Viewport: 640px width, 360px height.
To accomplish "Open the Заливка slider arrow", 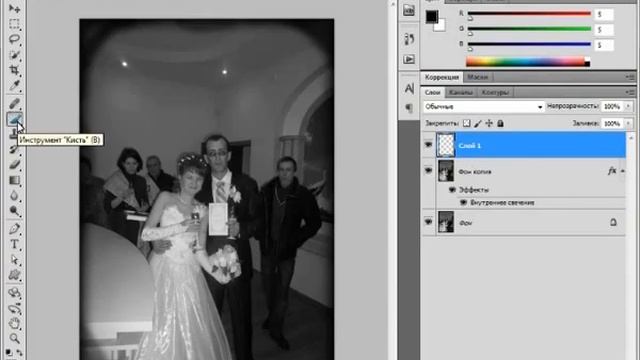I will pyautogui.click(x=628, y=123).
